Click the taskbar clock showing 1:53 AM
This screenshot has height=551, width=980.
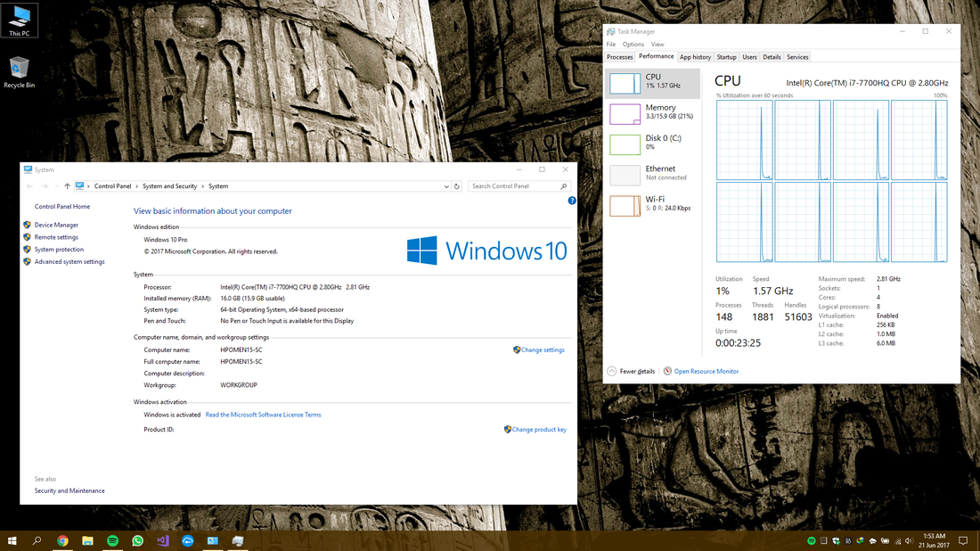coord(935,540)
